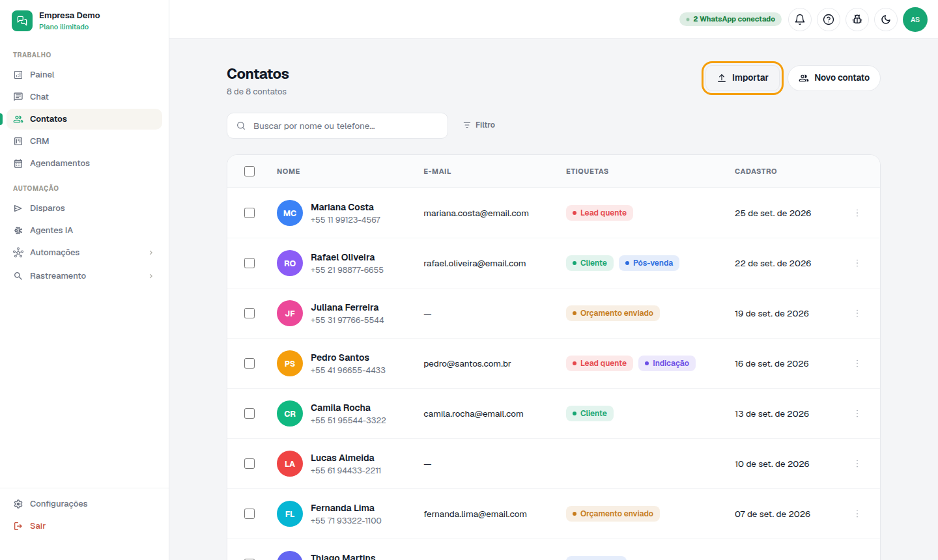The height and width of the screenshot is (560, 938).
Task: Open Agentes IA in the sidebar
Action: point(84,231)
